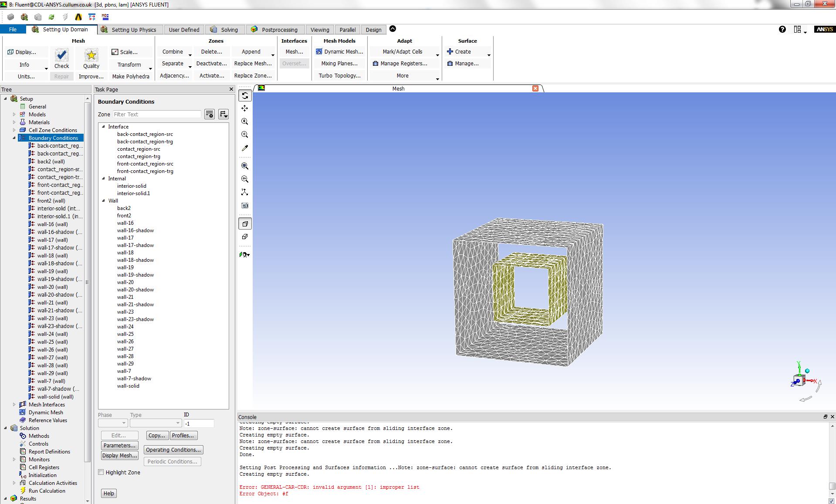836x504 pixels.
Task: Select Run Calculation in the tree
Action: [47, 491]
